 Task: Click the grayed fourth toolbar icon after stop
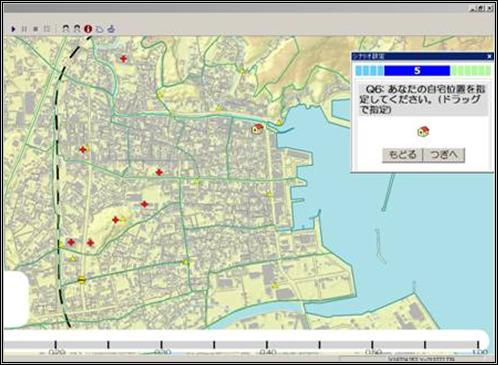(x=47, y=29)
